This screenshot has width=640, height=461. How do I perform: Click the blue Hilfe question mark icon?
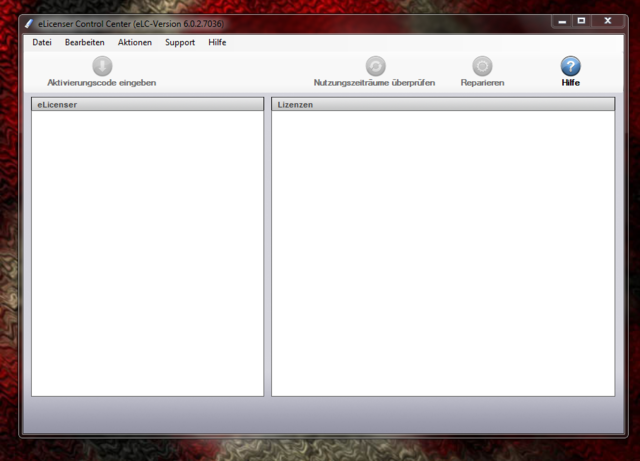pos(571,66)
